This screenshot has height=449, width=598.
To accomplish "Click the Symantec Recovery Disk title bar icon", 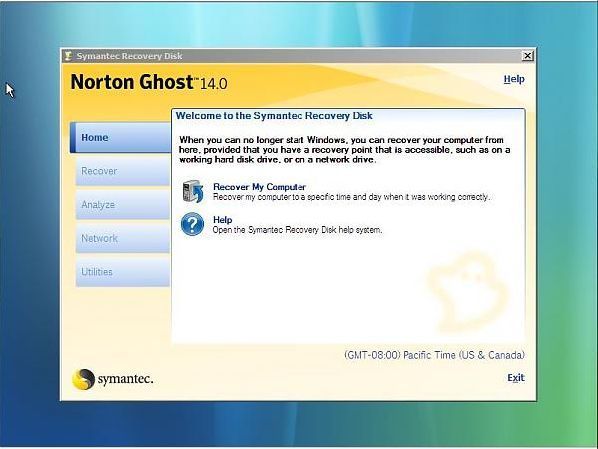I will (68, 56).
